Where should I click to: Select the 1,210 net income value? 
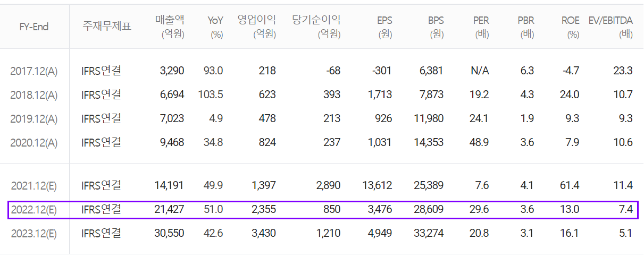[x=329, y=233]
